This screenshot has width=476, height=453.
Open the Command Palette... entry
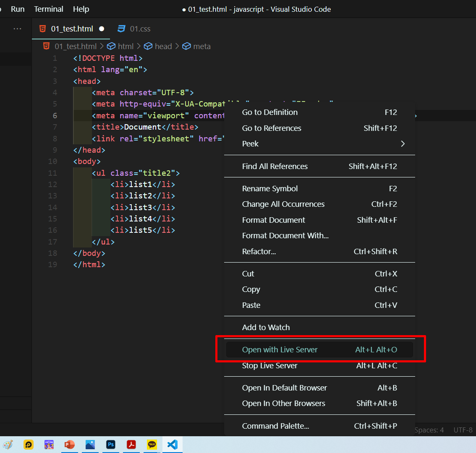tap(319, 426)
